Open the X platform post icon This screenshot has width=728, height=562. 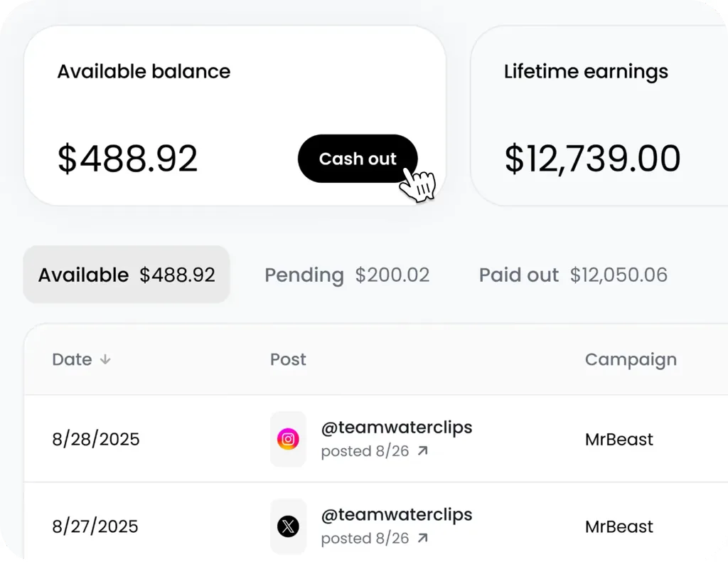coord(288,526)
